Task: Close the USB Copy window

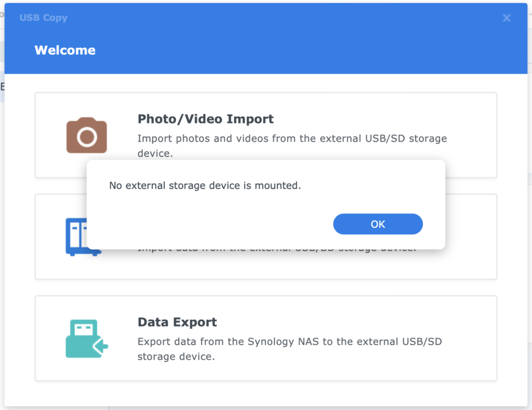Action: (507, 18)
